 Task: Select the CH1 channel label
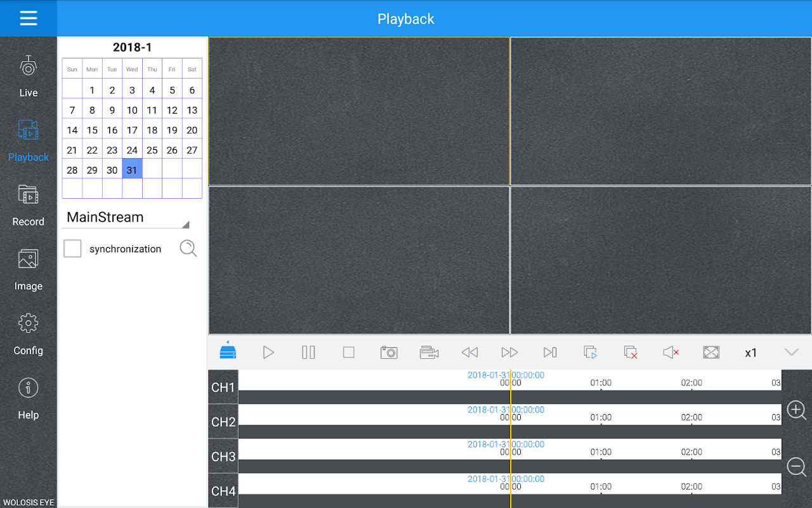pyautogui.click(x=223, y=387)
